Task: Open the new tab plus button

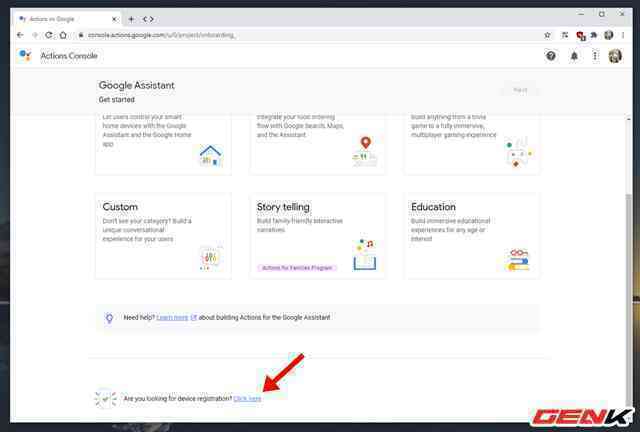Action: pos(131,19)
